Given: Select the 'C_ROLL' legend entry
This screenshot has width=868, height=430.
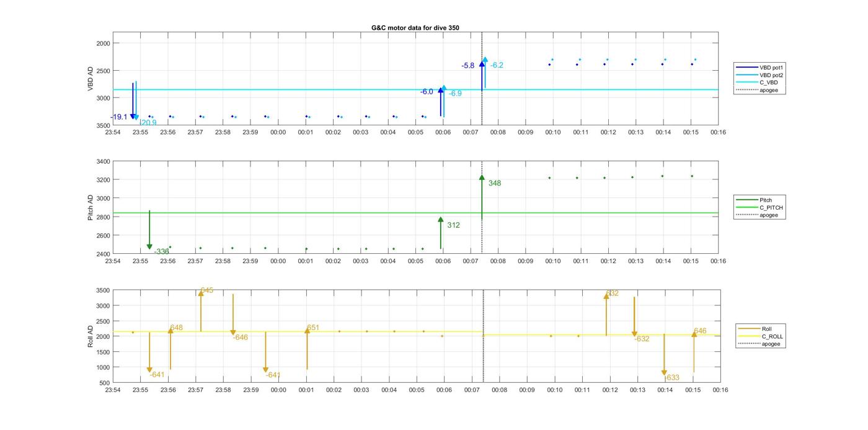Looking at the screenshot, I should (761, 336).
